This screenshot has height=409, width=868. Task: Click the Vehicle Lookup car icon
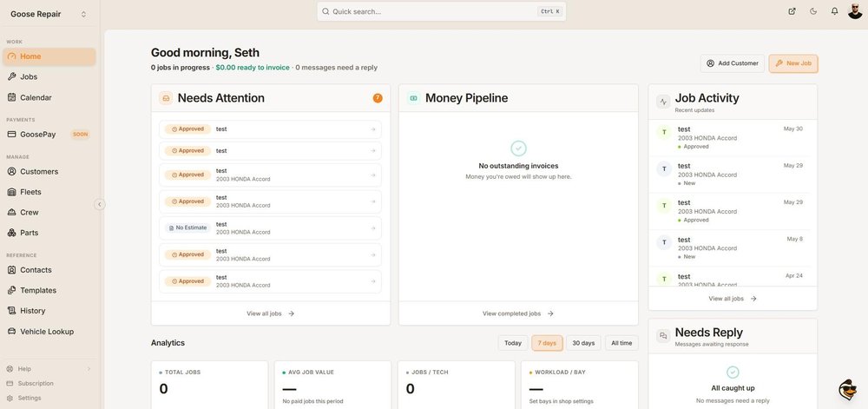coord(11,332)
